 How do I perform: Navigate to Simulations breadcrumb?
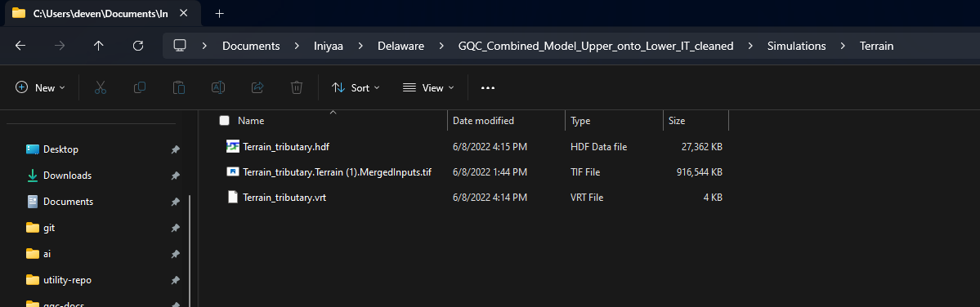(x=797, y=47)
